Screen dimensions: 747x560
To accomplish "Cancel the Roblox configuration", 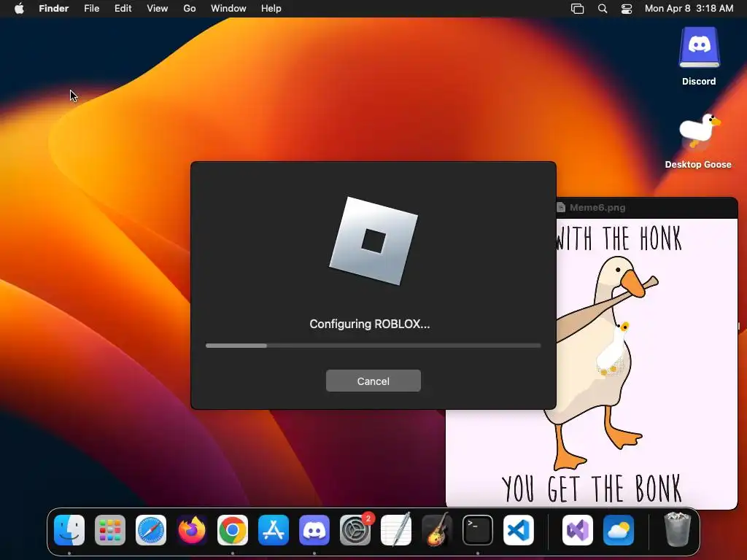I will coord(373,381).
